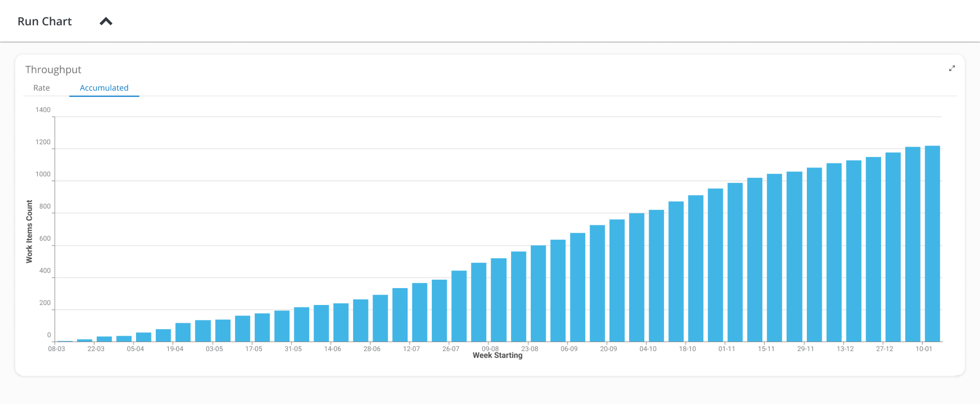Click the last bar for week 10-01
Viewport: 980px width, 404px height.
tap(933, 244)
